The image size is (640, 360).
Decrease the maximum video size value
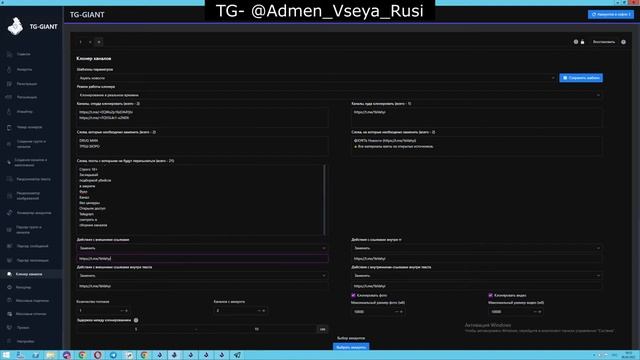(534, 311)
